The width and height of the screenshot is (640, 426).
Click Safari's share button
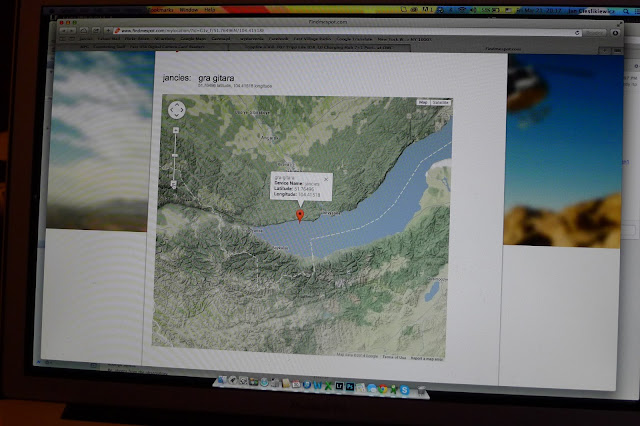96,31
